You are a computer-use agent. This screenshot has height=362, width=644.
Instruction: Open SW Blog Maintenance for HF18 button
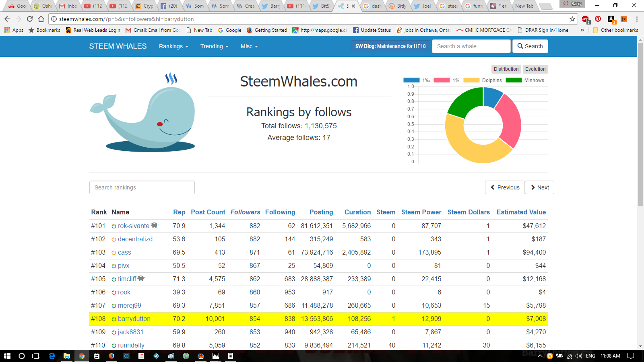point(390,46)
